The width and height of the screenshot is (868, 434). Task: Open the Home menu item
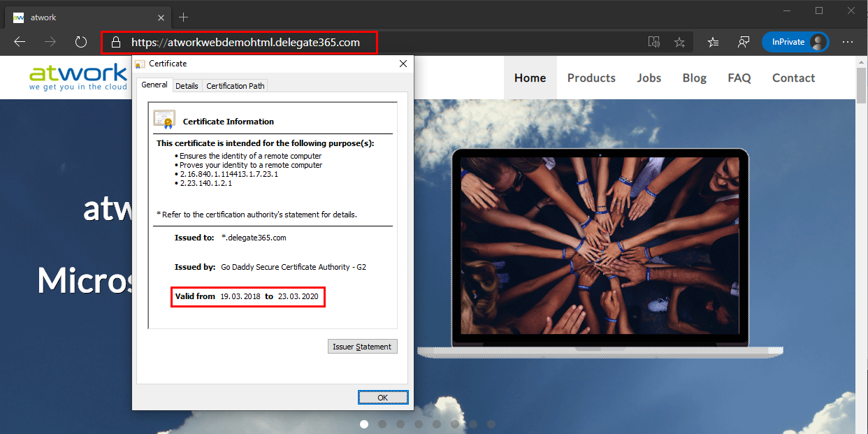pyautogui.click(x=530, y=78)
